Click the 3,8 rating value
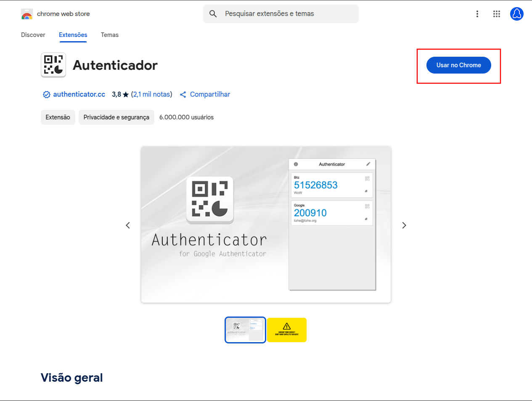 tap(116, 95)
